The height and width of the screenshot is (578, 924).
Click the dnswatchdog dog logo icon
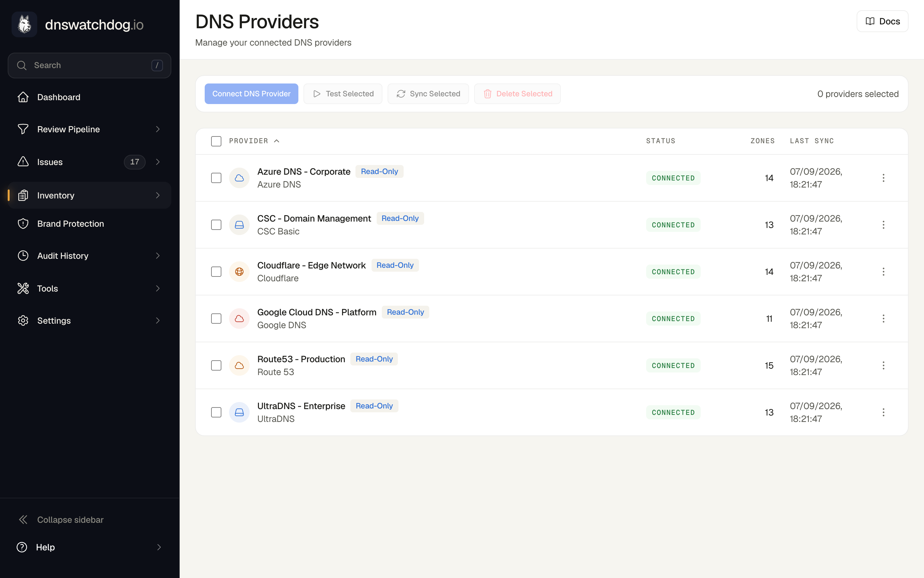tap(24, 24)
